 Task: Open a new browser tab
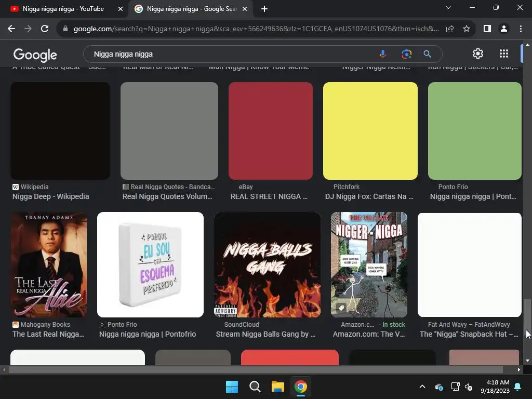(x=264, y=9)
